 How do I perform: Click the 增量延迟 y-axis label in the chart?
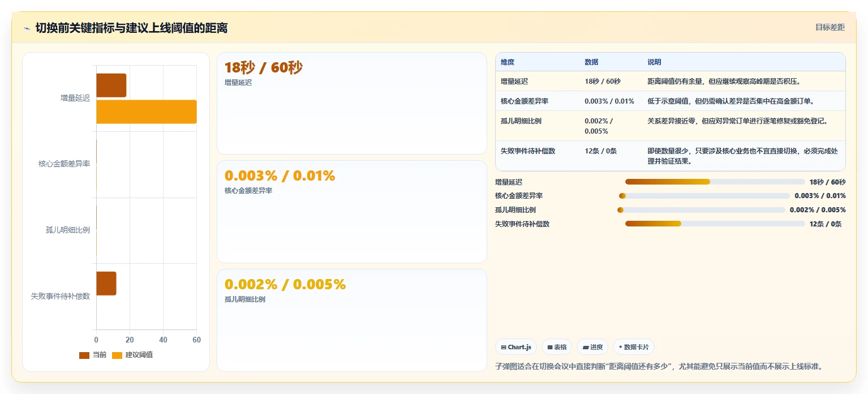click(x=75, y=98)
